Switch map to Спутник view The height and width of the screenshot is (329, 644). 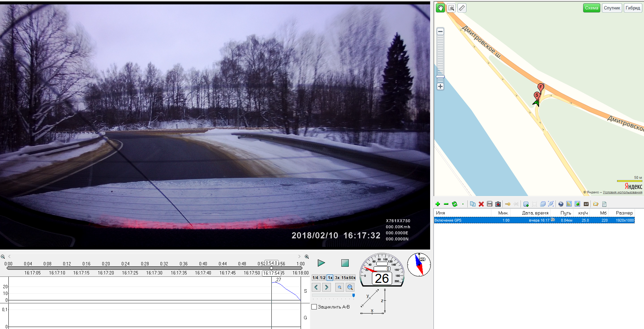[x=612, y=8]
